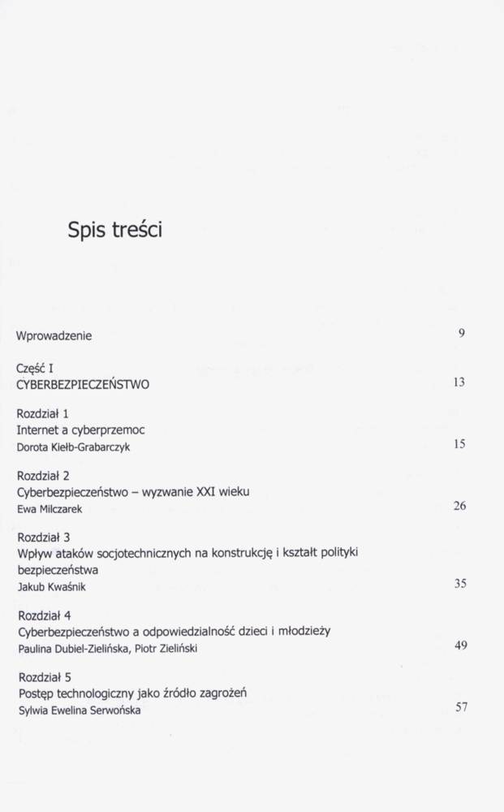This screenshot has width=504, height=812.
Task: Click page number 9 for Wprowadzenie
Action: tap(461, 332)
